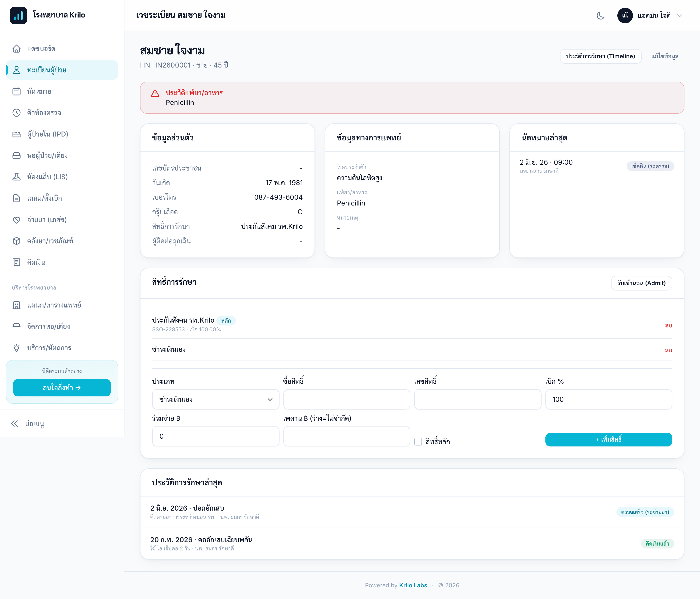The image size is (700, 599).
Task: Click the billing receipt icon
Action: click(17, 262)
